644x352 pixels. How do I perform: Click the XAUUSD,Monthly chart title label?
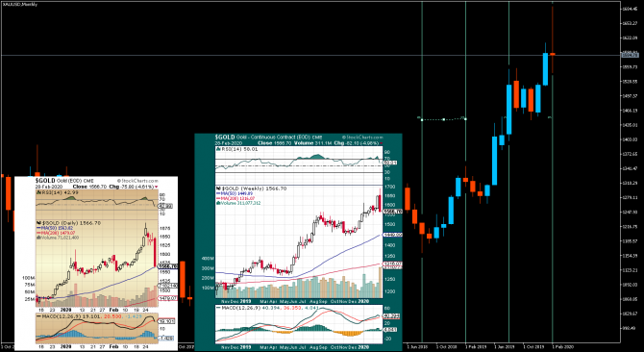[x=14, y=4]
